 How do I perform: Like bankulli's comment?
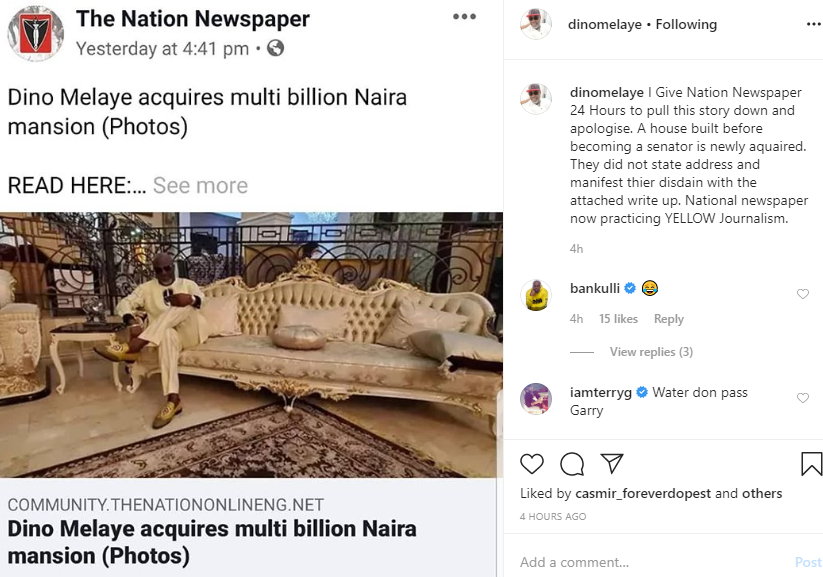[x=802, y=294]
